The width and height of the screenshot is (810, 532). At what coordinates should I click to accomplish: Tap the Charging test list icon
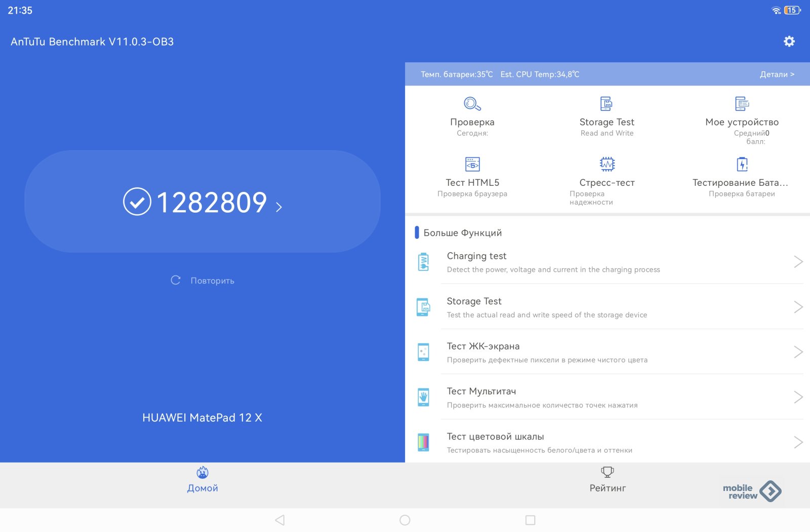tap(424, 262)
